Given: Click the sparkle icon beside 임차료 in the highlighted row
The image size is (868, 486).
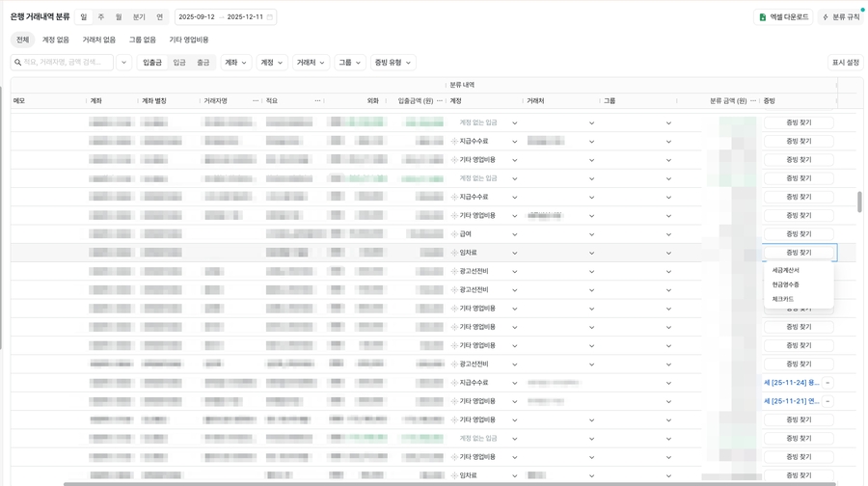Looking at the screenshot, I should (x=454, y=253).
